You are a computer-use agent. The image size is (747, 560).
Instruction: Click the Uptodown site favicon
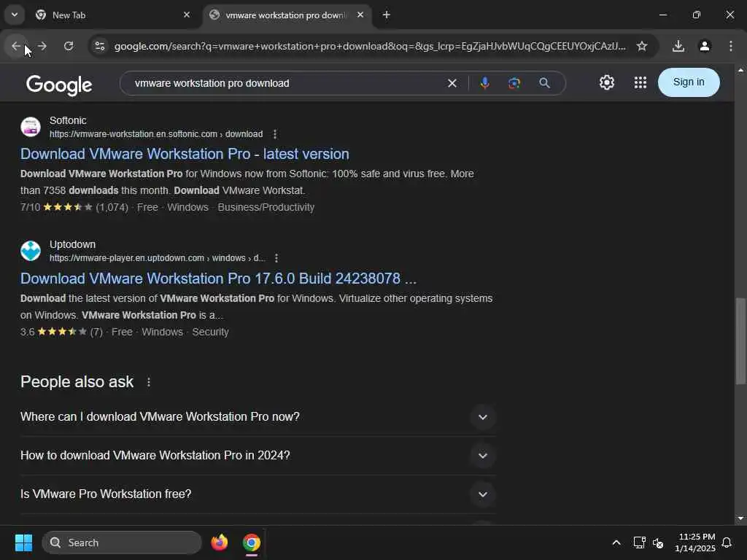pos(31,251)
